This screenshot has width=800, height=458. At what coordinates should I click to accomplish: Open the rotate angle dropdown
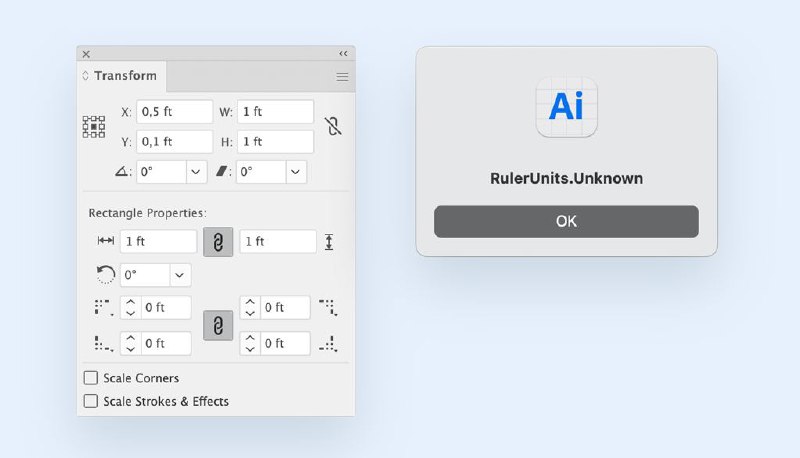click(x=196, y=172)
